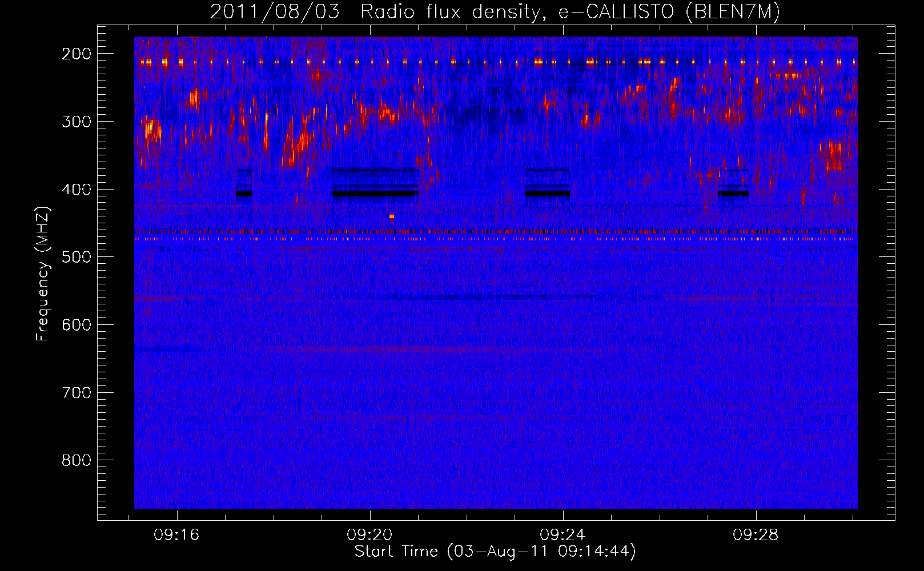Click the 700 frequency tick label
The image size is (924, 571).
(x=77, y=393)
